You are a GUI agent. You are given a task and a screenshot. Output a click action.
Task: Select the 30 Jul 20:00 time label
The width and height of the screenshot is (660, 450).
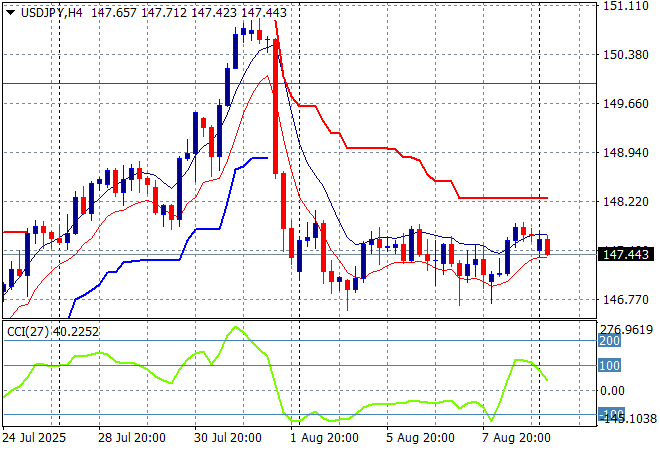228,438
